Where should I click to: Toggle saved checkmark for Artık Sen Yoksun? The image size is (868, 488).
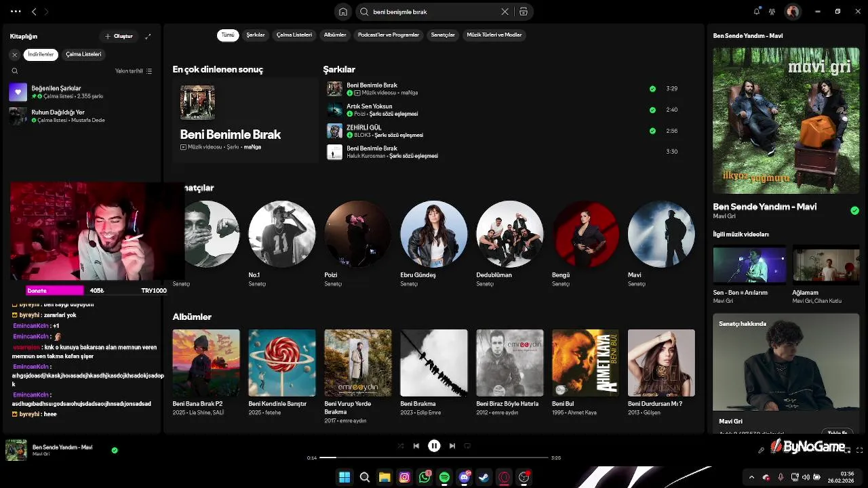point(652,110)
